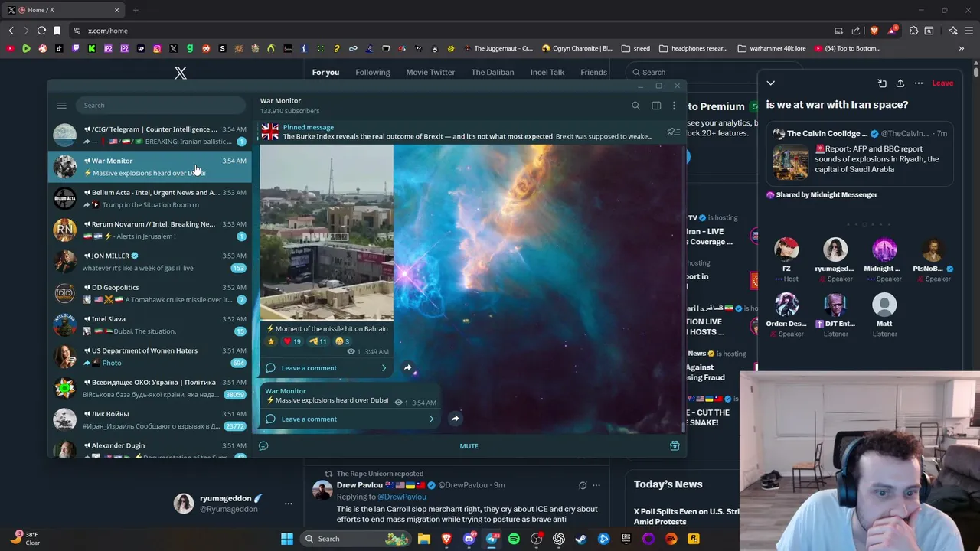Leave the Iran Space

(942, 83)
